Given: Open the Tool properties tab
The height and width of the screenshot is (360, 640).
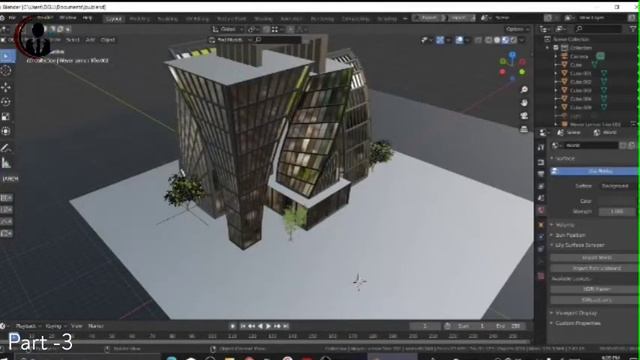Looking at the screenshot, I should pyautogui.click(x=541, y=147).
